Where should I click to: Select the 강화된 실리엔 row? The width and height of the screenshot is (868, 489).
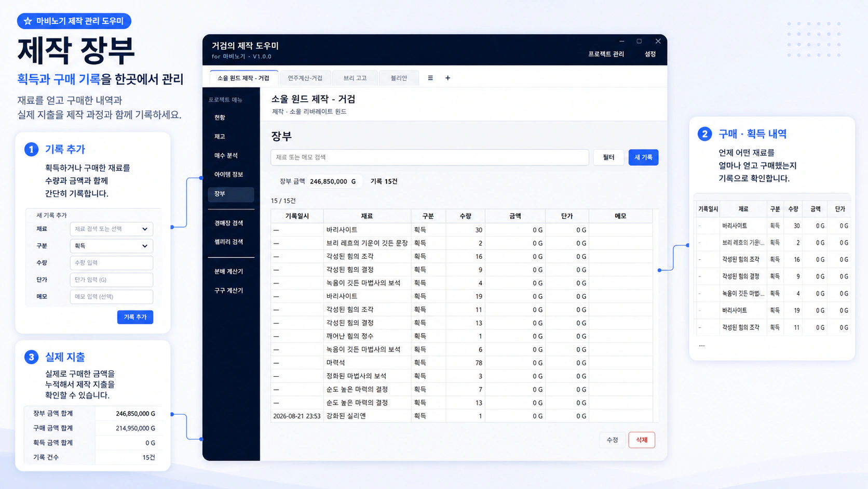pos(462,416)
